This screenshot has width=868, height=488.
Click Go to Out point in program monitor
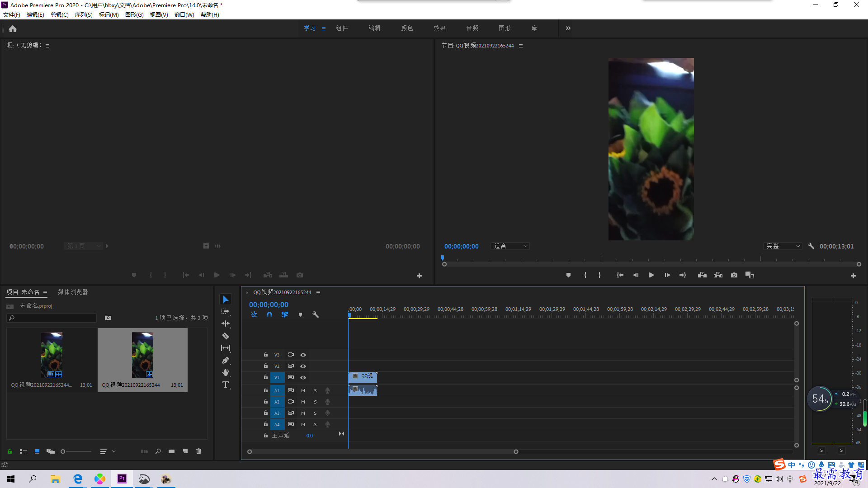click(x=683, y=275)
